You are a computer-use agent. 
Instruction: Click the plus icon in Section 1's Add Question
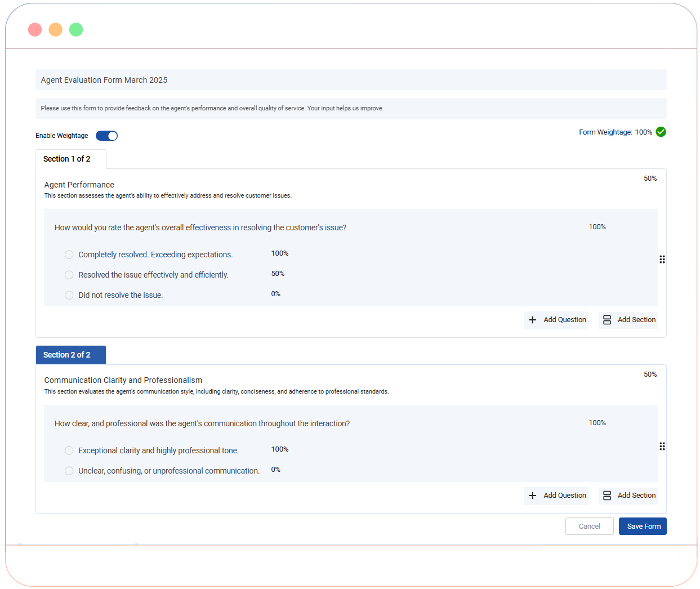(532, 320)
